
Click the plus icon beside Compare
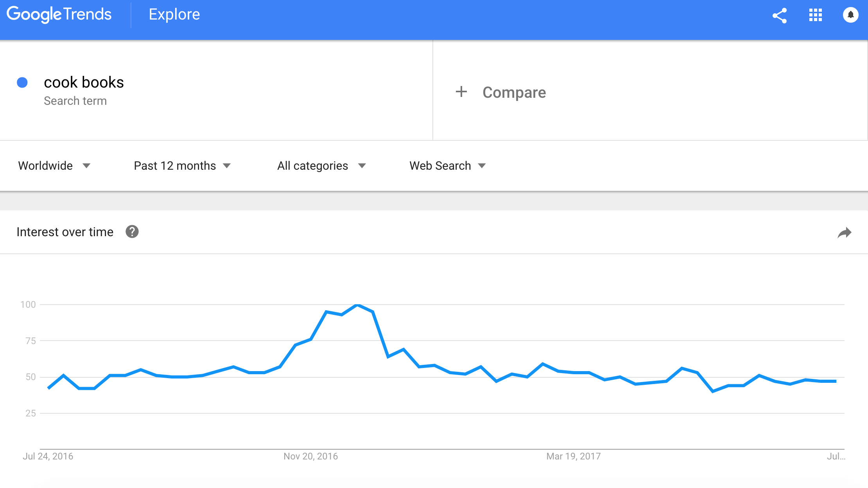[x=461, y=92]
